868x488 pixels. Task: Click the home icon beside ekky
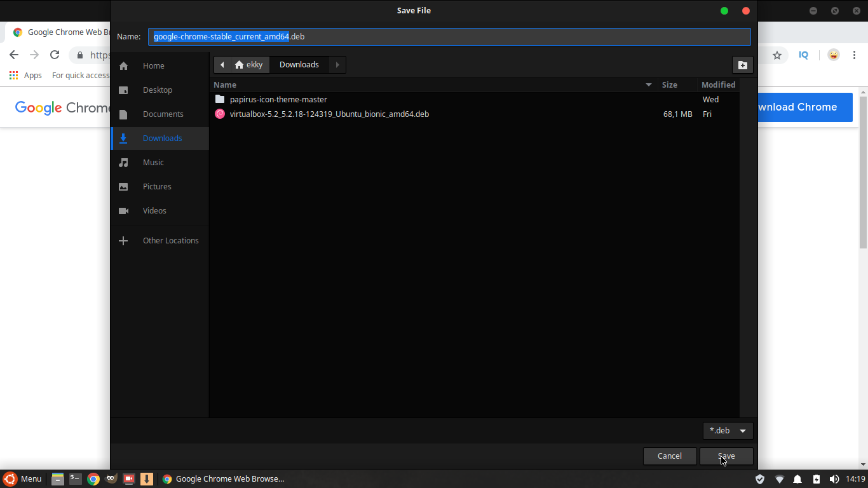pyautogui.click(x=239, y=65)
